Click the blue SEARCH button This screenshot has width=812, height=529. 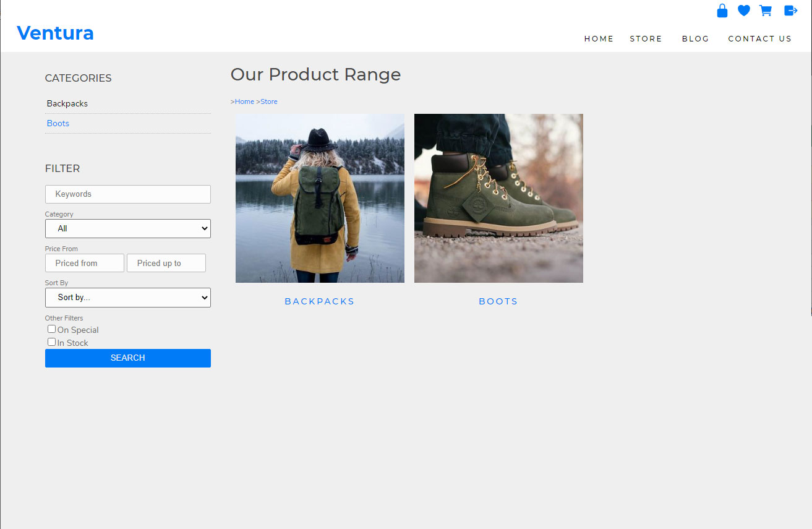[128, 358]
